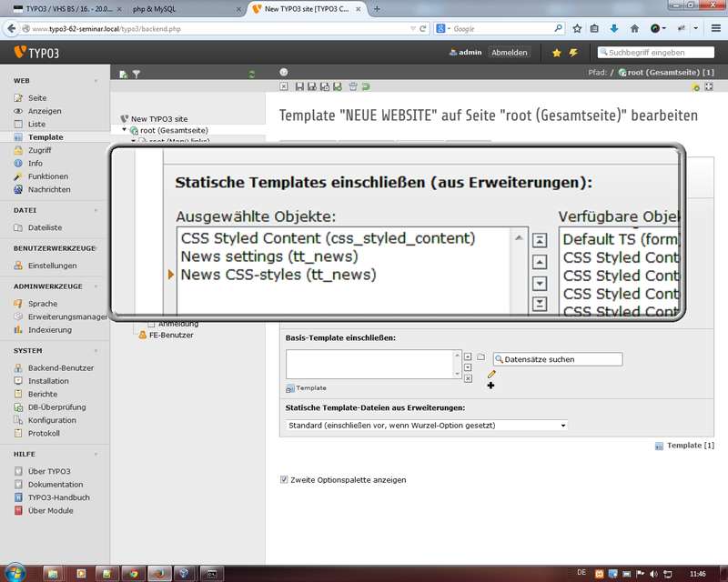Open the Funktionen module
728x582 pixels.
[47, 176]
